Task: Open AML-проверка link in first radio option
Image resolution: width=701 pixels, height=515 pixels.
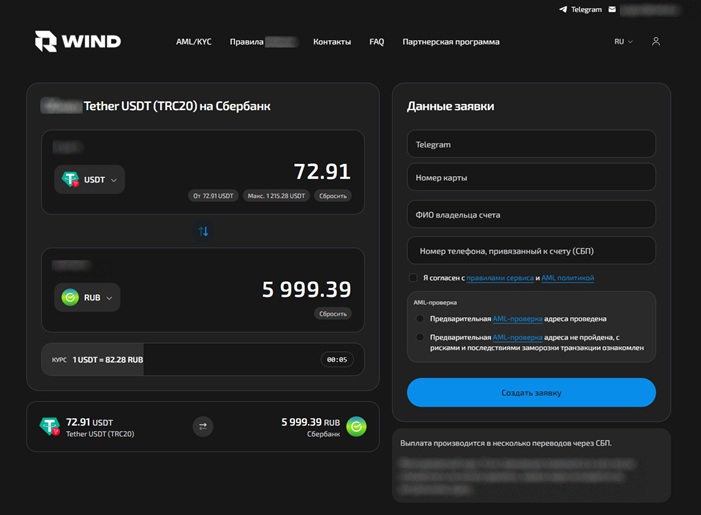Action: [x=517, y=319]
